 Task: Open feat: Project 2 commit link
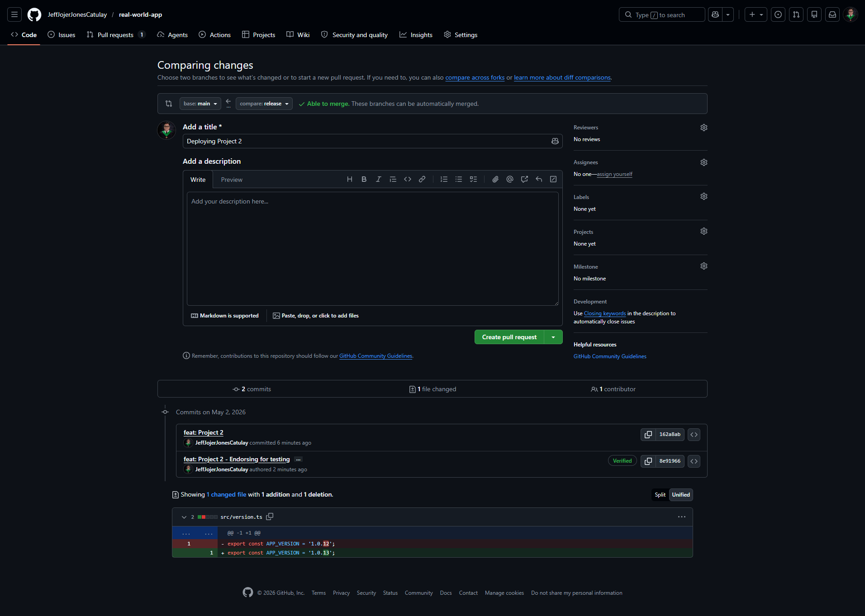(203, 433)
